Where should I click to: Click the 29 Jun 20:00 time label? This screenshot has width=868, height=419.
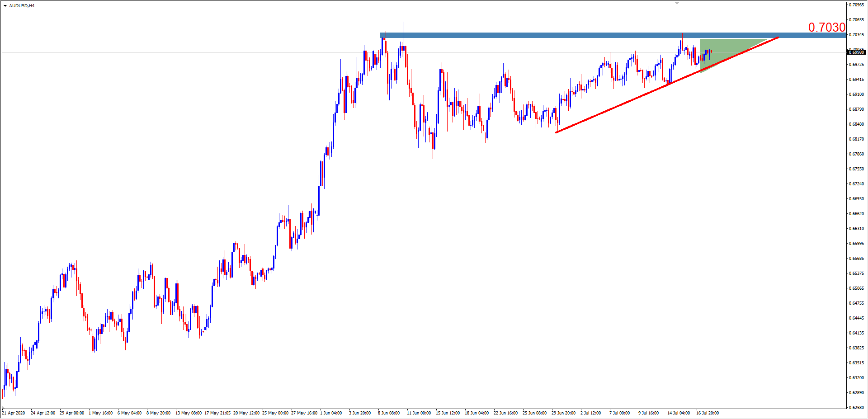point(563,413)
